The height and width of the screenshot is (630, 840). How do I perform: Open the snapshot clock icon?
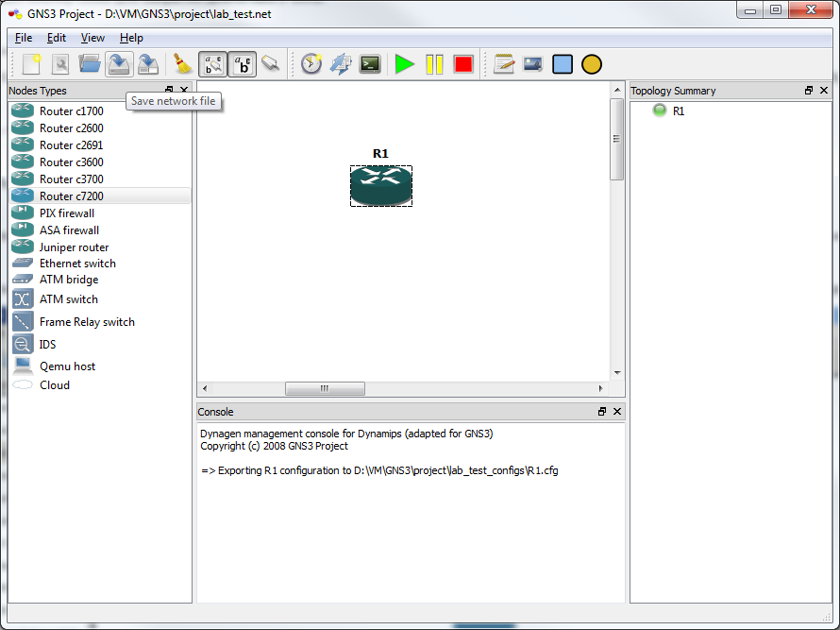pos(311,64)
